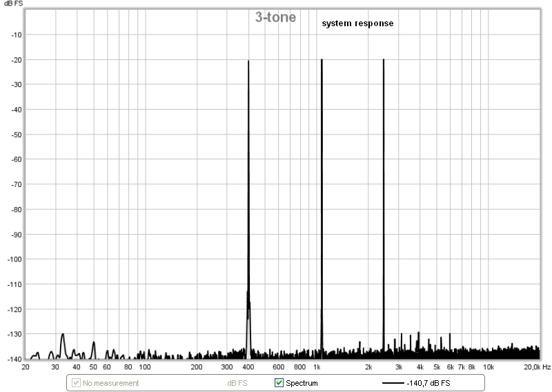
Task: Click the 50 frequency axis label
Action: pyautogui.click(x=93, y=367)
